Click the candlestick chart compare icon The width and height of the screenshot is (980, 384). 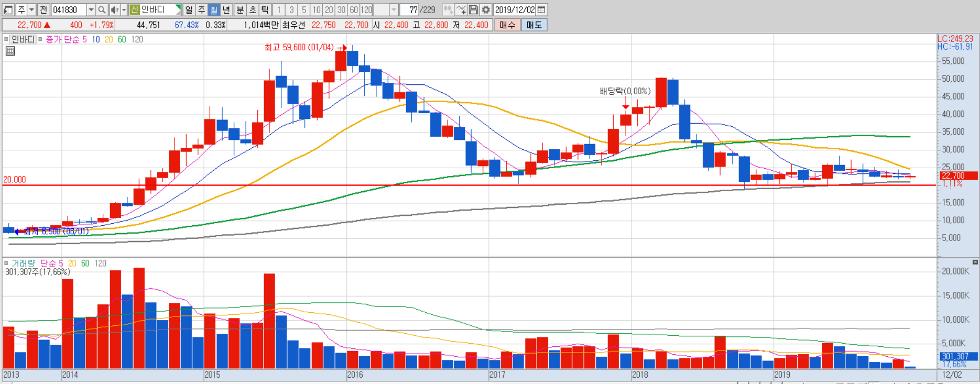(448, 9)
